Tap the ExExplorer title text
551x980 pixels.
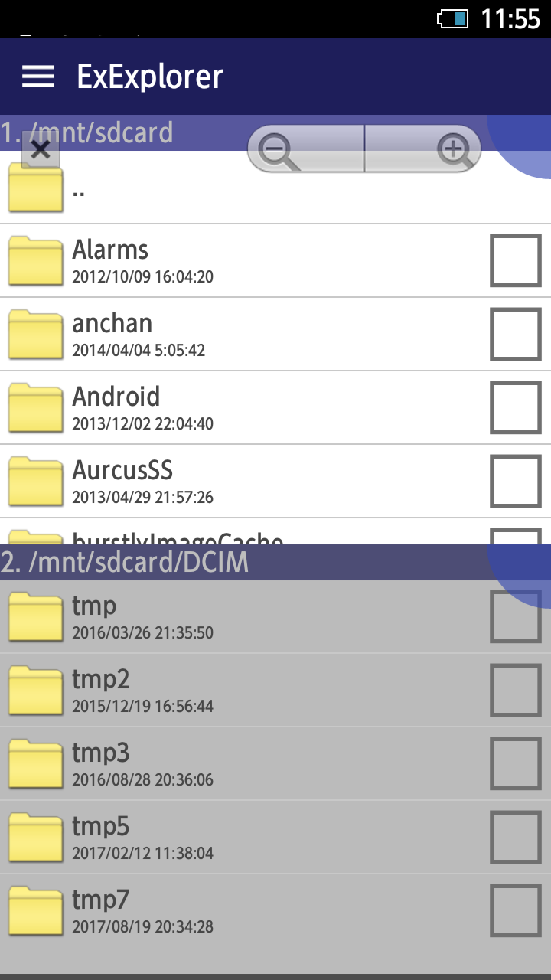point(150,77)
